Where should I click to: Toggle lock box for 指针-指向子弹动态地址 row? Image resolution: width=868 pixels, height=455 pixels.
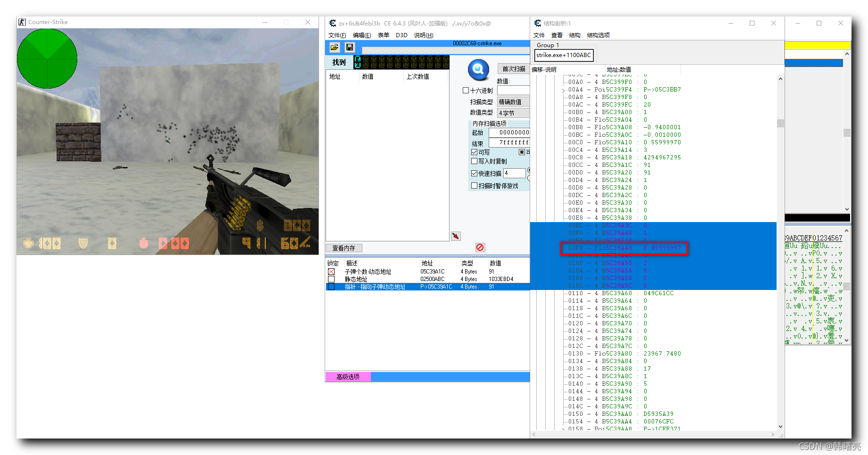[x=331, y=287]
